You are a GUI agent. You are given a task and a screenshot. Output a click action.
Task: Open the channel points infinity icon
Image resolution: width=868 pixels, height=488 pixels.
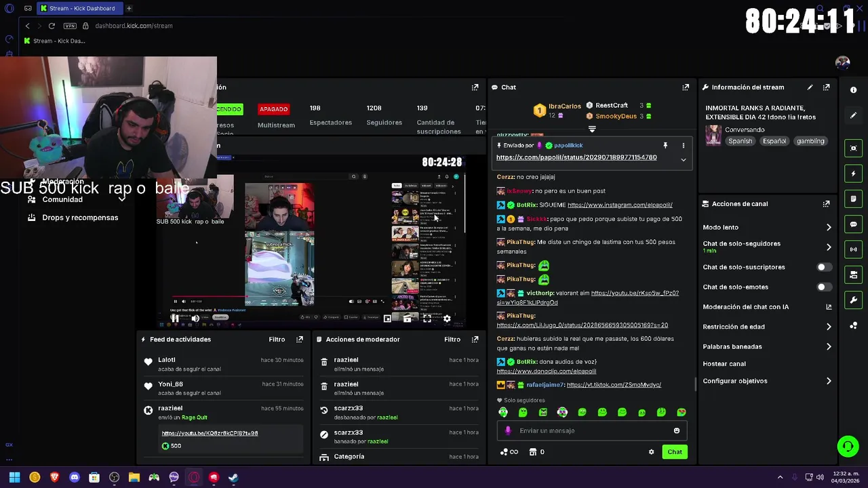[x=509, y=452]
